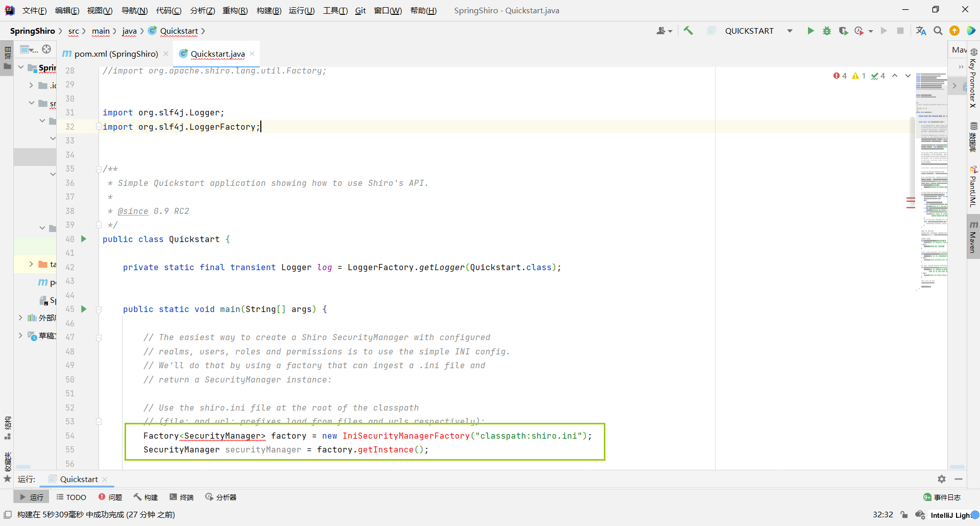Click the orange update arrow icon
The width and height of the screenshot is (980, 526).
point(954,31)
